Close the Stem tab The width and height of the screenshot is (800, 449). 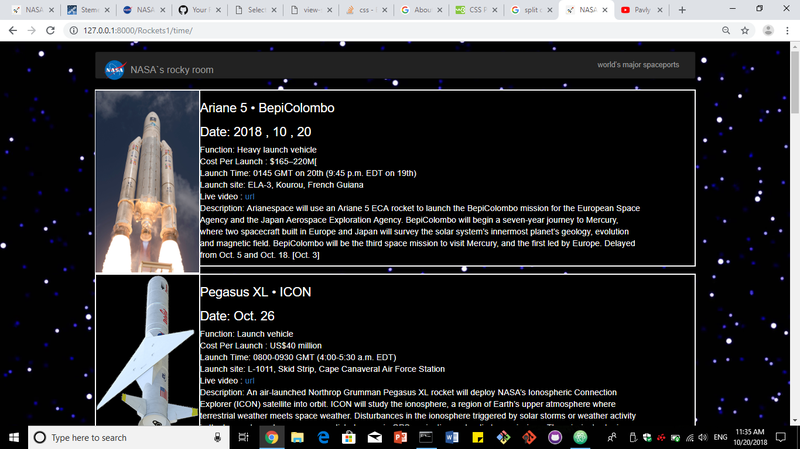tap(107, 10)
